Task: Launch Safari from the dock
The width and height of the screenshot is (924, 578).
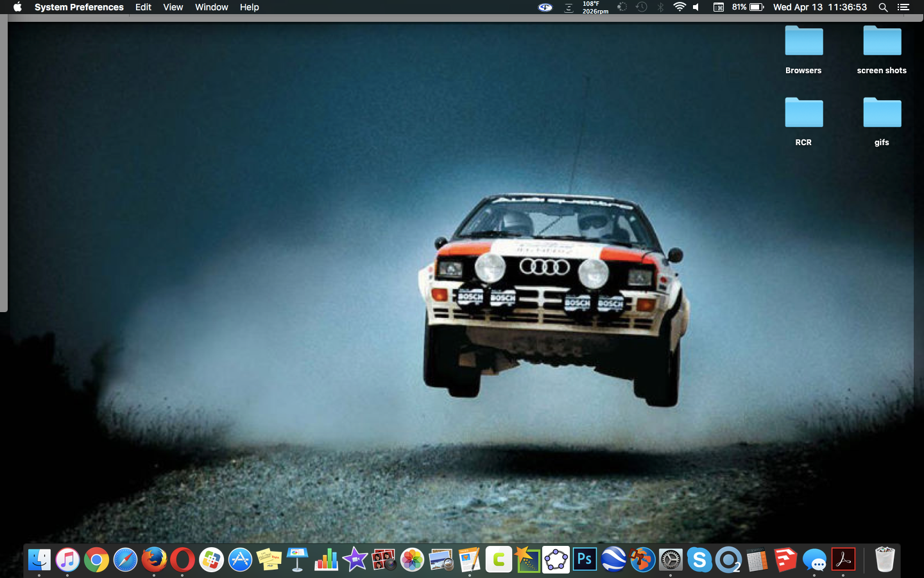Action: coord(125,560)
